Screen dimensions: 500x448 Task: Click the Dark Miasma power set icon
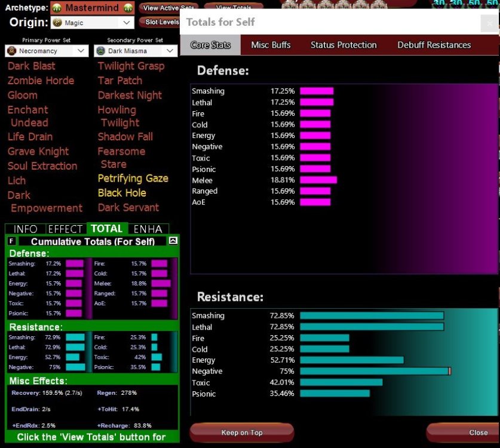[100, 51]
